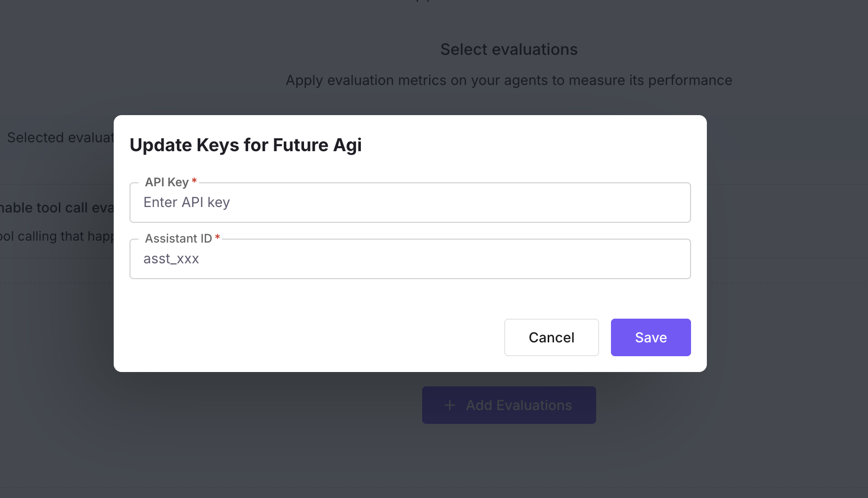Click the Add Evaluations button
Screen dimensions: 868x498
pyautogui.click(x=509, y=405)
